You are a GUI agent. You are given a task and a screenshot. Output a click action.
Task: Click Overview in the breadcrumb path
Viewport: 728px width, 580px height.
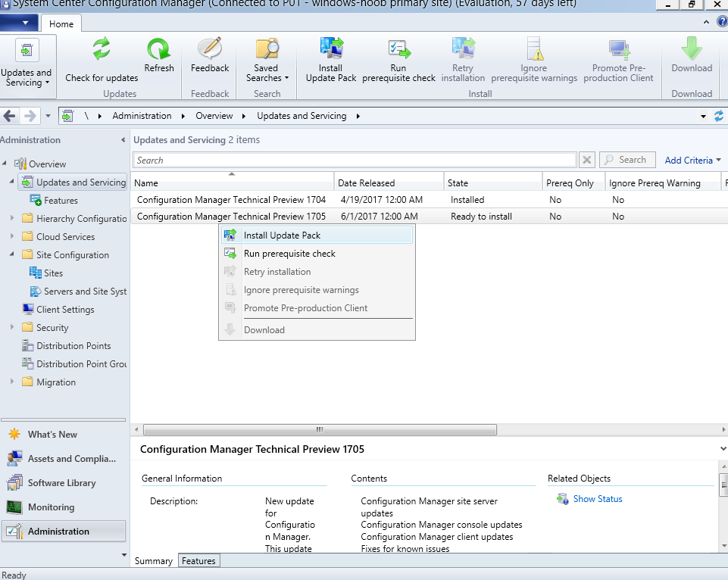point(214,116)
